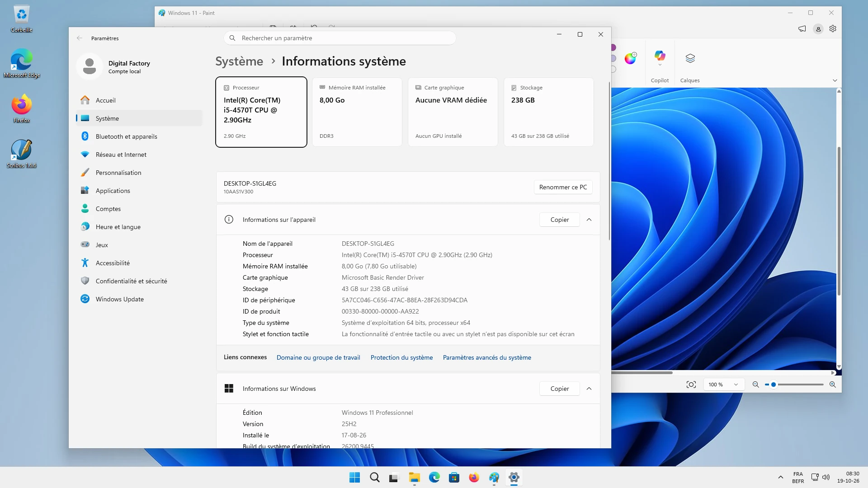Collapse the Informations sur l'appareil section
The image size is (868, 488).
[589, 220]
